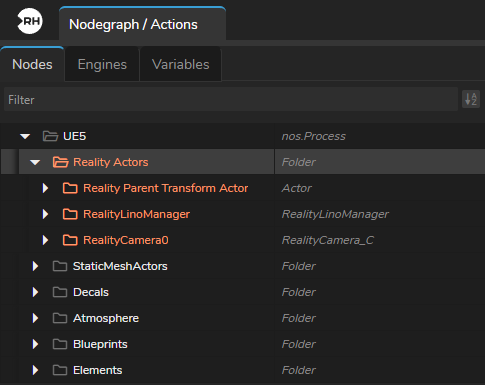Select the Decals label
485x385 pixels.
click(91, 292)
